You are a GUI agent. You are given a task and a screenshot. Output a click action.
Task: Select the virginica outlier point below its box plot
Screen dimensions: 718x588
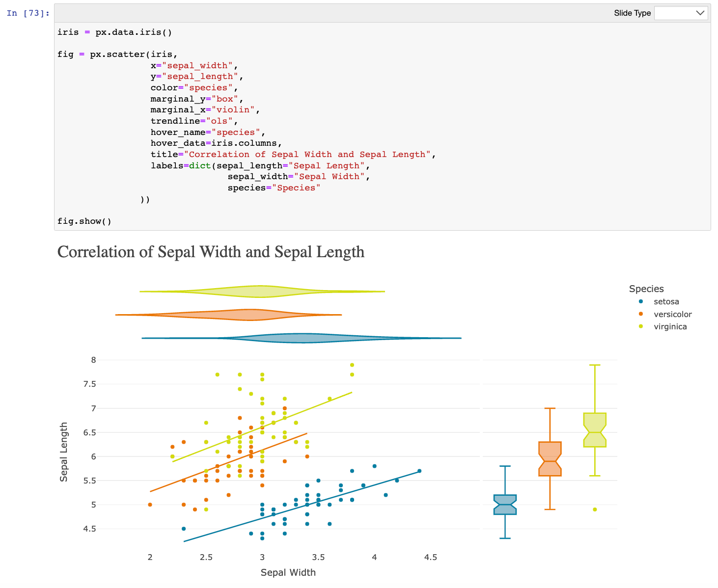(x=595, y=509)
